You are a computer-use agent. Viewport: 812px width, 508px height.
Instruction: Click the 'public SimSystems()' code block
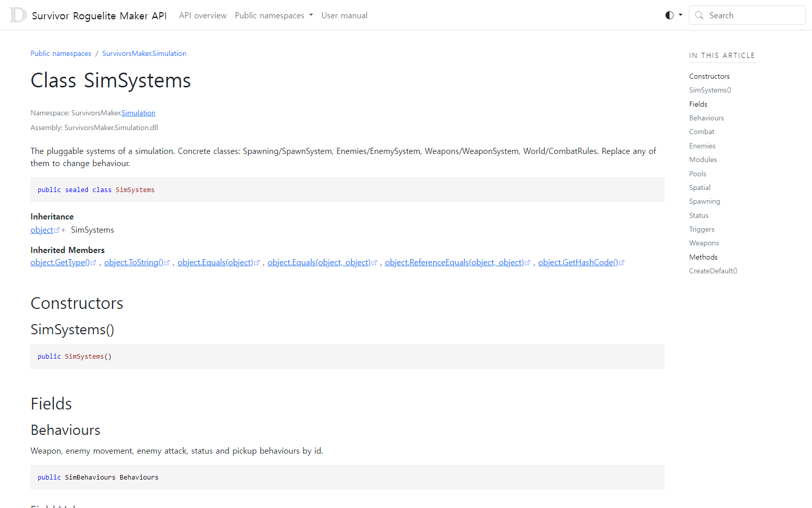[348, 356]
